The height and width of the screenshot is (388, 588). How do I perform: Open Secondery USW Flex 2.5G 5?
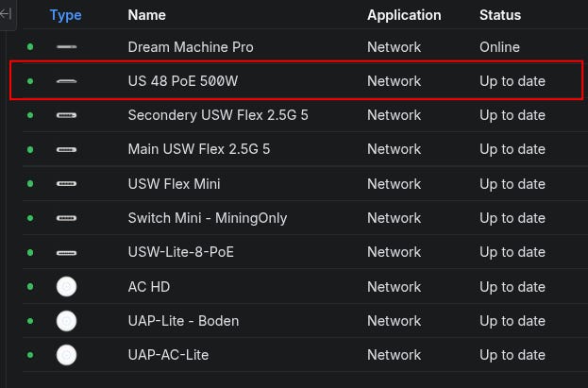pyautogui.click(x=218, y=115)
